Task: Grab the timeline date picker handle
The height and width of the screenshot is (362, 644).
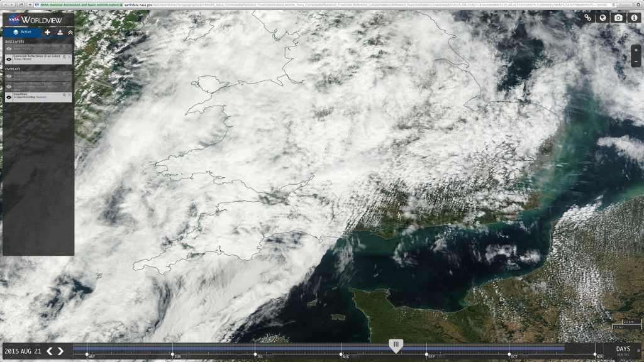Action: [x=396, y=346]
